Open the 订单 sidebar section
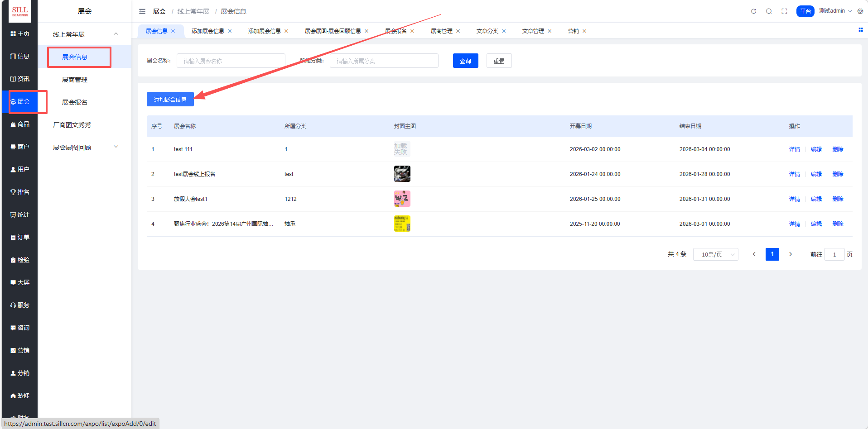The image size is (868, 429). click(x=20, y=237)
